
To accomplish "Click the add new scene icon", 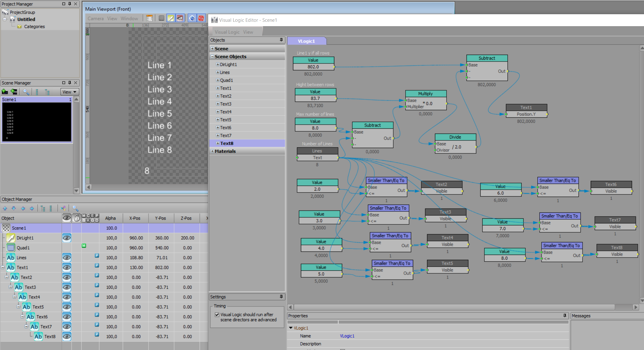I will pyautogui.click(x=5, y=92).
